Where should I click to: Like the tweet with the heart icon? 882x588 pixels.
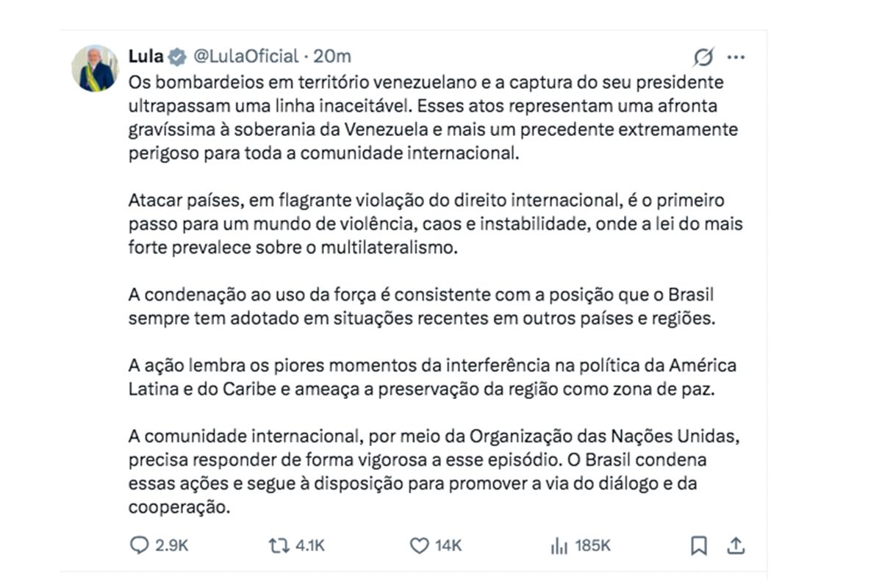pyautogui.click(x=418, y=545)
